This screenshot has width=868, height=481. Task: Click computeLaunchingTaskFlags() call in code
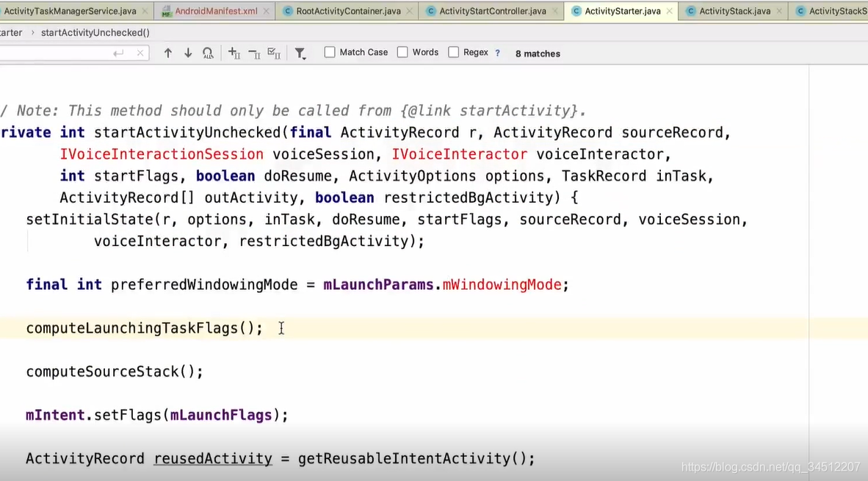click(144, 328)
